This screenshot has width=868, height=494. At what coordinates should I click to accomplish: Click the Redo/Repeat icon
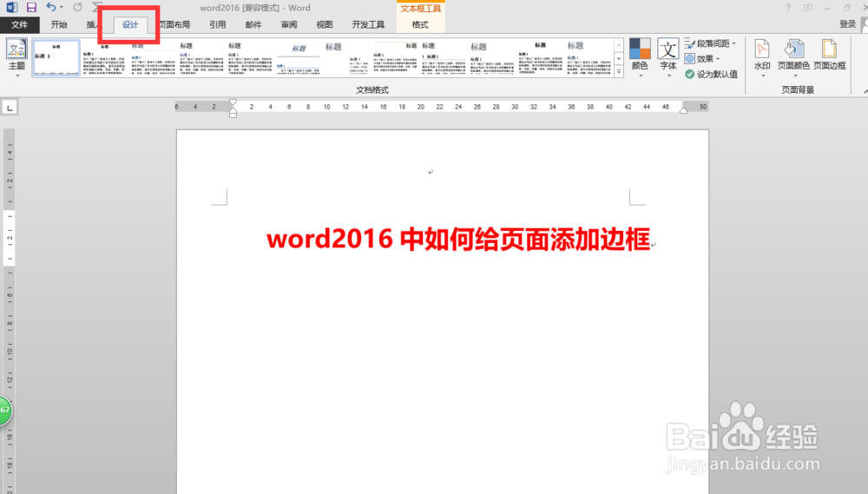[x=77, y=7]
